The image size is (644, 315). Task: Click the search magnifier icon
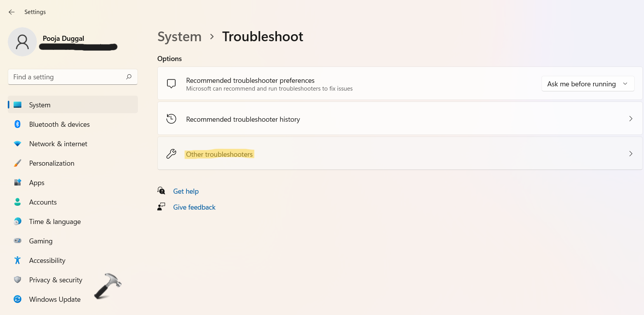(x=129, y=77)
